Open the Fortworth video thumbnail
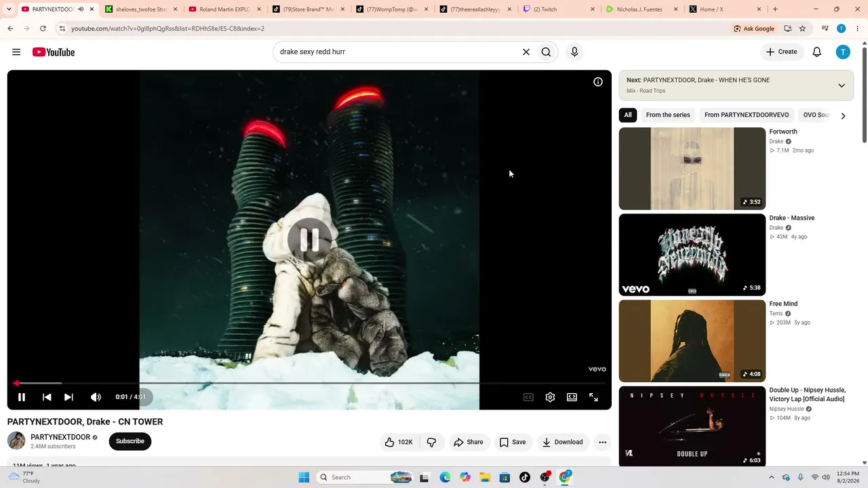Image resolution: width=868 pixels, height=488 pixels. coord(692,169)
